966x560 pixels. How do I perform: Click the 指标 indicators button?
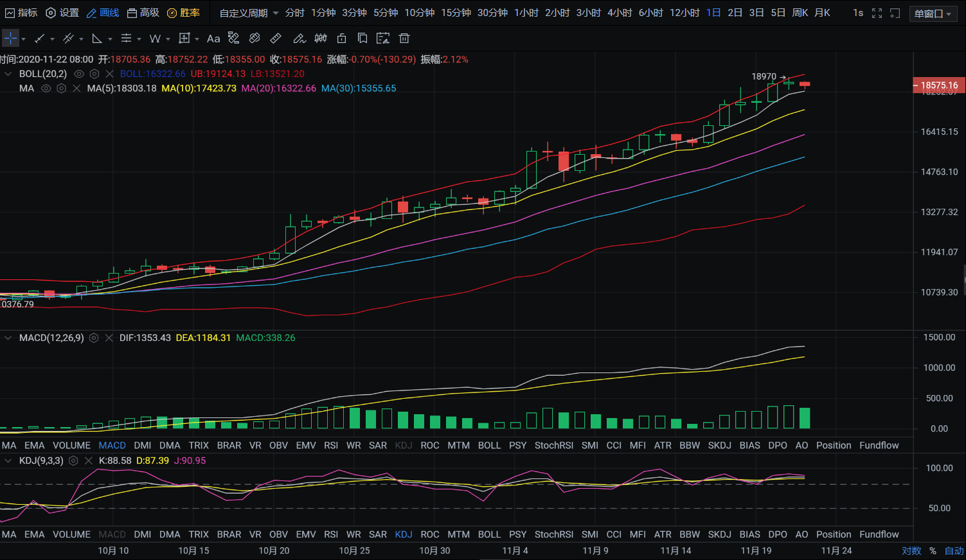point(21,13)
